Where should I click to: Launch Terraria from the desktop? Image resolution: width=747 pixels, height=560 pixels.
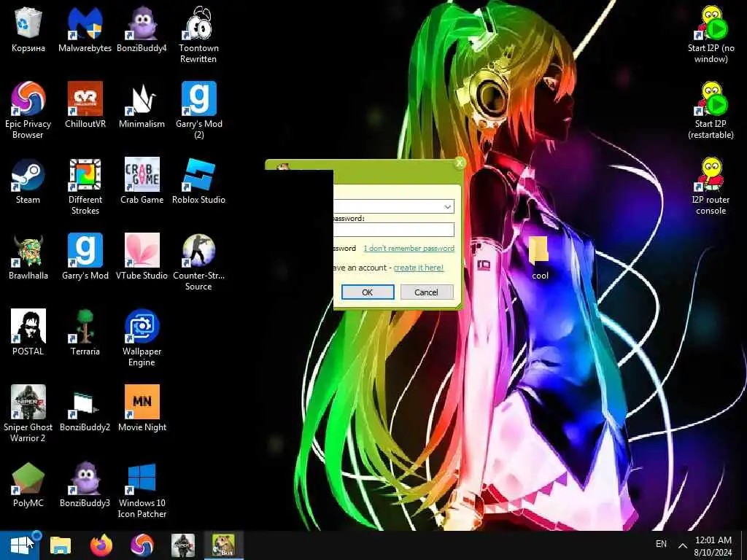(85, 332)
